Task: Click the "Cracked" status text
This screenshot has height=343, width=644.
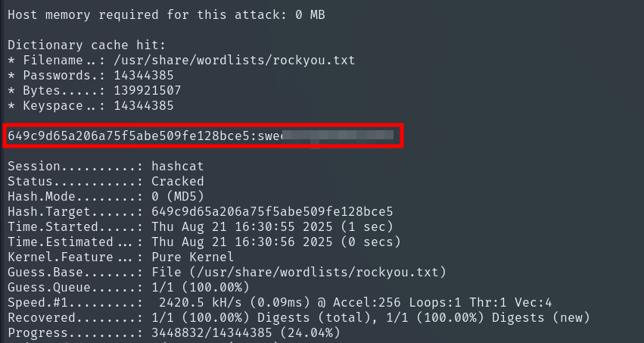Action: point(177,182)
